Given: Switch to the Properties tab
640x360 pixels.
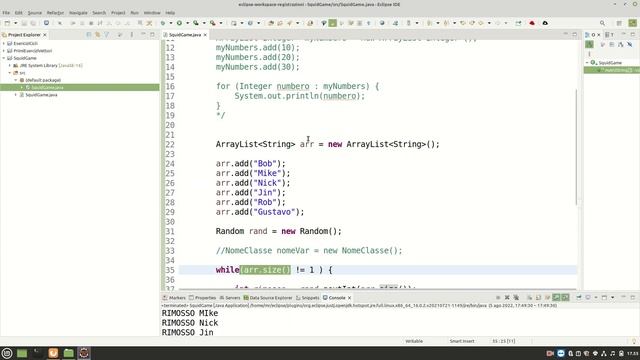Looking at the screenshot, I should click(x=202, y=298).
